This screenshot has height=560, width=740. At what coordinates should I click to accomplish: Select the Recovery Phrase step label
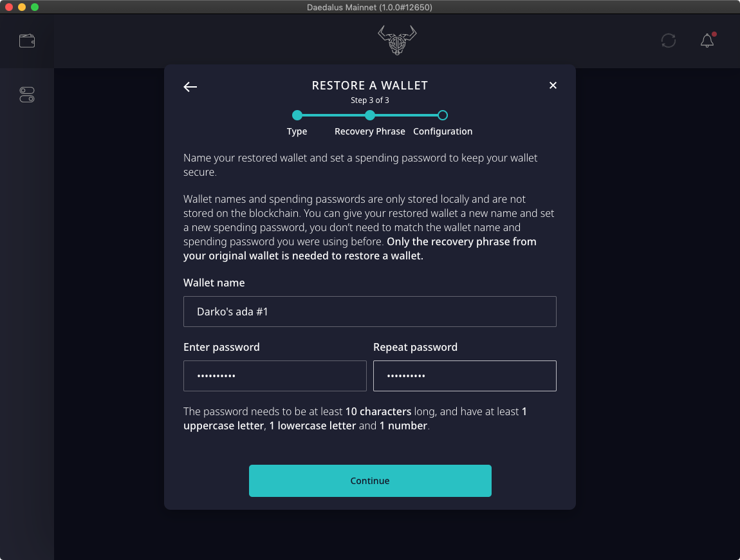click(x=370, y=131)
